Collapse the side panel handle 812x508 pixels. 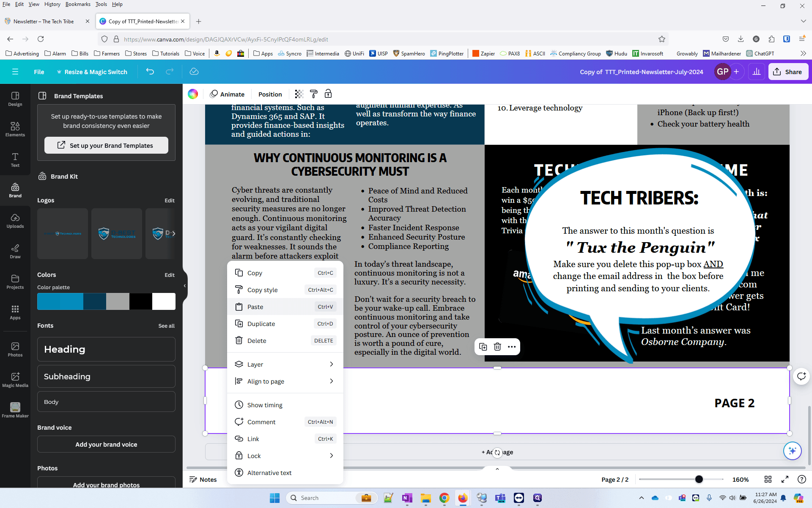(x=185, y=286)
